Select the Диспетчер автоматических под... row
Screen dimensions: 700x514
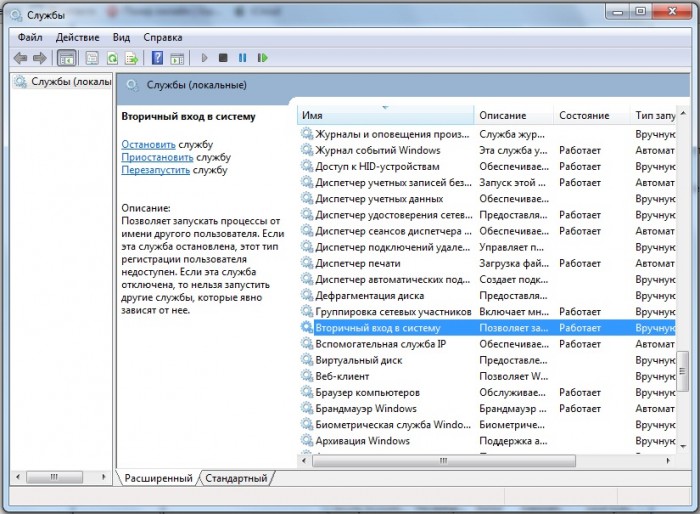pyautogui.click(x=487, y=279)
